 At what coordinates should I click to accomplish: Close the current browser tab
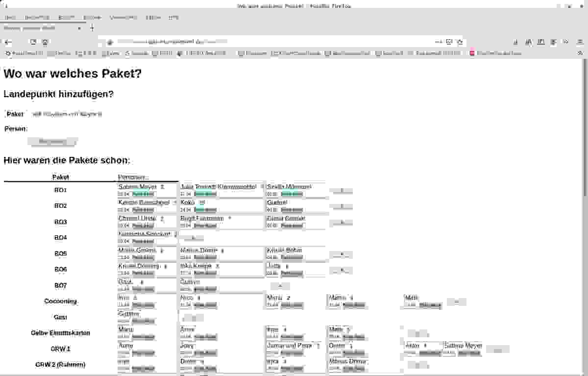coord(79,28)
